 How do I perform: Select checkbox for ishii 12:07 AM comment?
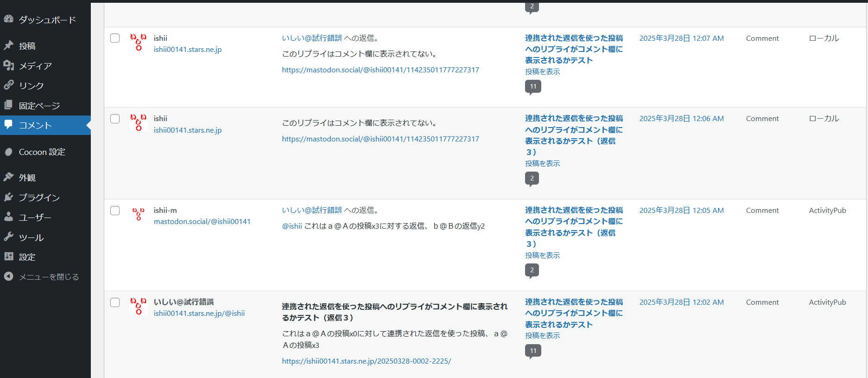click(115, 38)
